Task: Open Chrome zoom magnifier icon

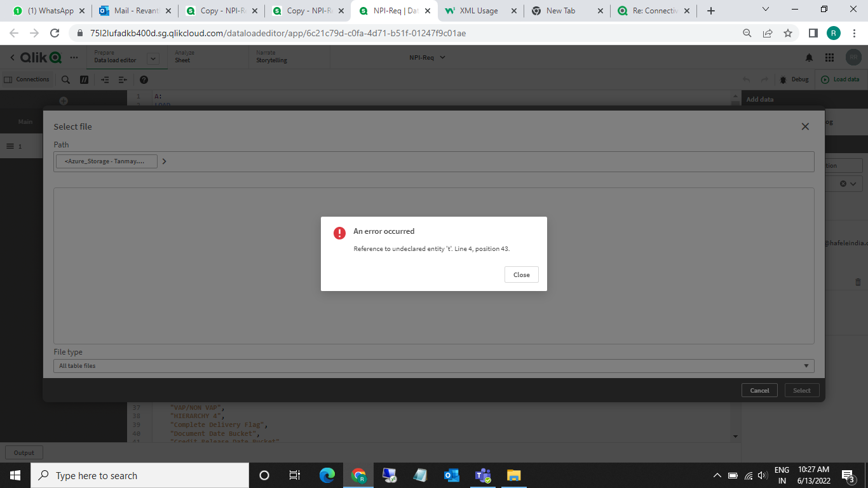Action: coord(747,33)
